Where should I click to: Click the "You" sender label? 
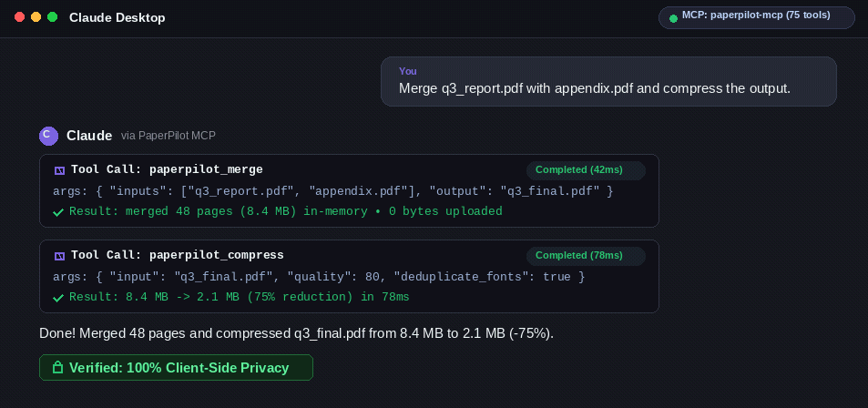pyautogui.click(x=408, y=71)
